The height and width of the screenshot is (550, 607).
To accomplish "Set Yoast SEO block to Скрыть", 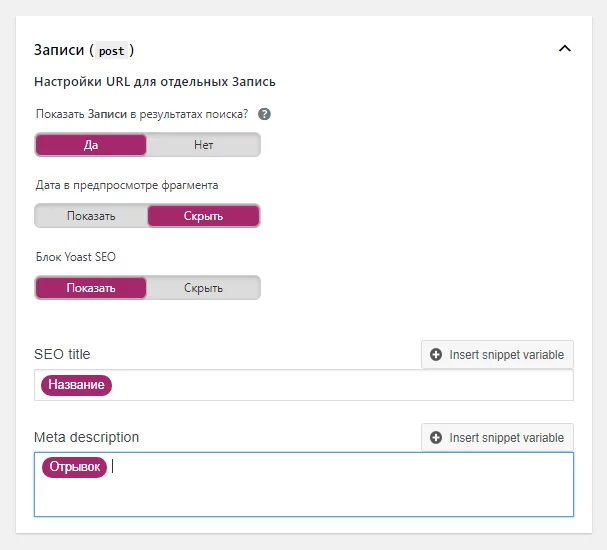I will click(203, 288).
